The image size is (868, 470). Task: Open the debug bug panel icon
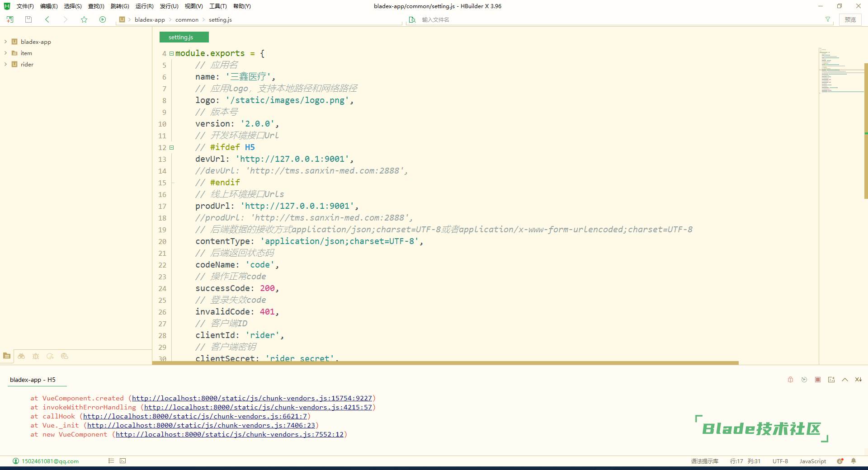(x=36, y=356)
